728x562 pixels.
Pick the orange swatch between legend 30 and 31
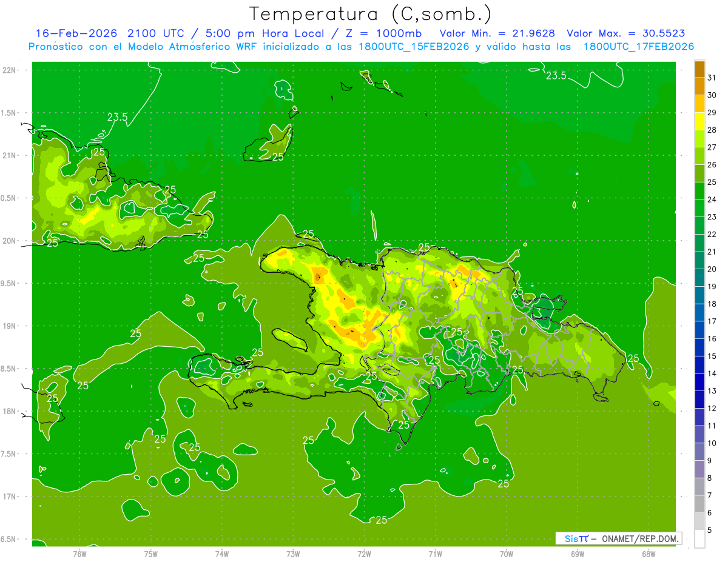tap(699, 87)
